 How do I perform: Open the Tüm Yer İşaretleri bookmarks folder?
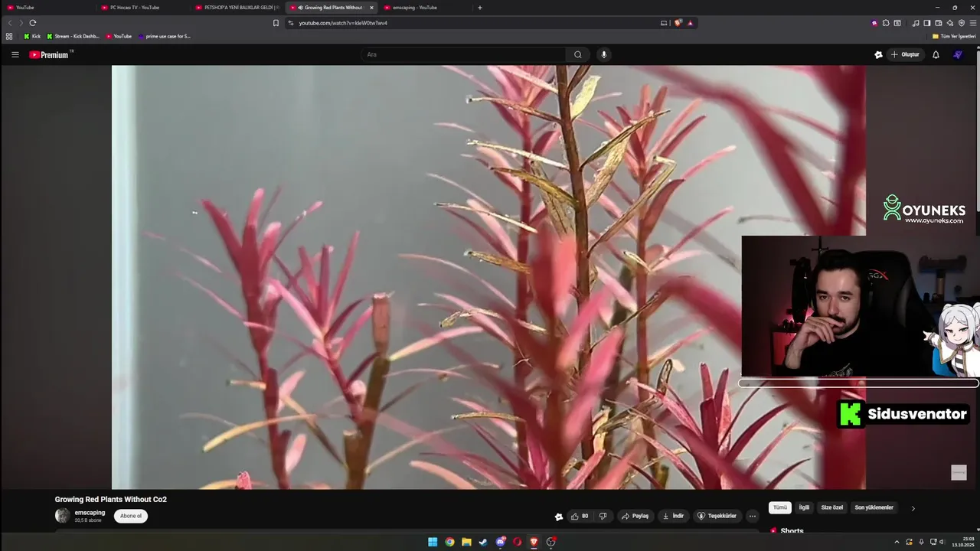tap(954, 36)
